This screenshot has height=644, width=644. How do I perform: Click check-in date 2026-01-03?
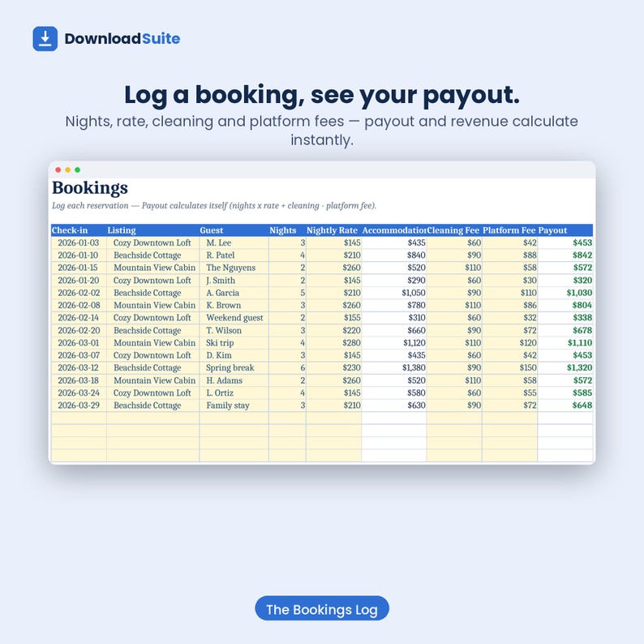[x=79, y=243]
